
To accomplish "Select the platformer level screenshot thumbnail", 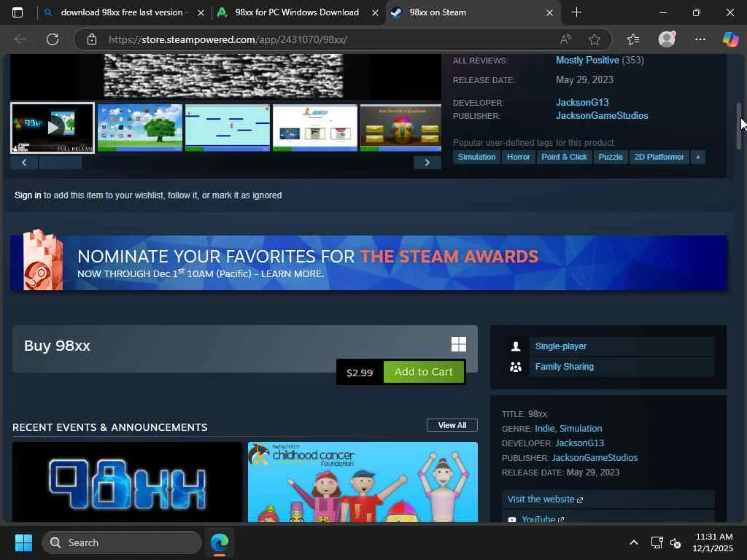I will click(x=228, y=128).
